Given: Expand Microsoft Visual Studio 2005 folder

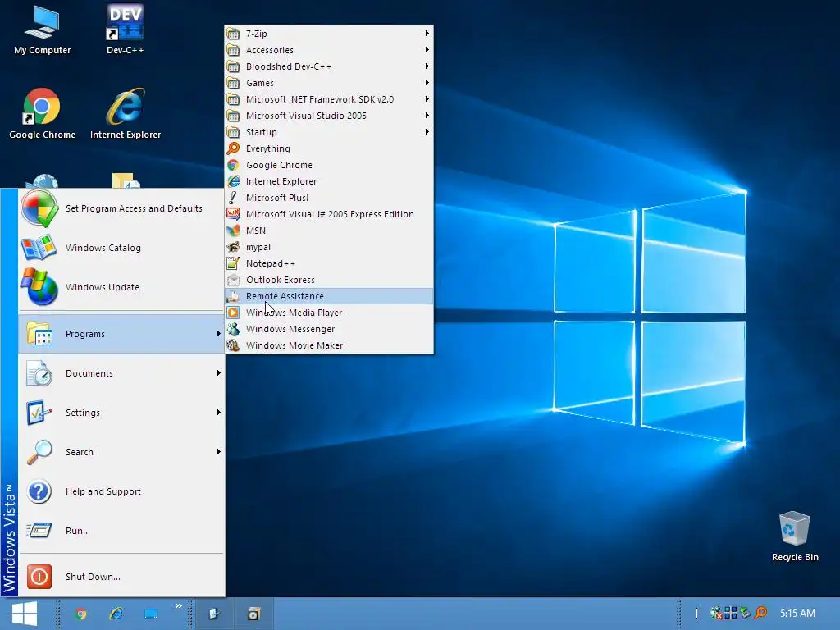Looking at the screenshot, I should (329, 116).
